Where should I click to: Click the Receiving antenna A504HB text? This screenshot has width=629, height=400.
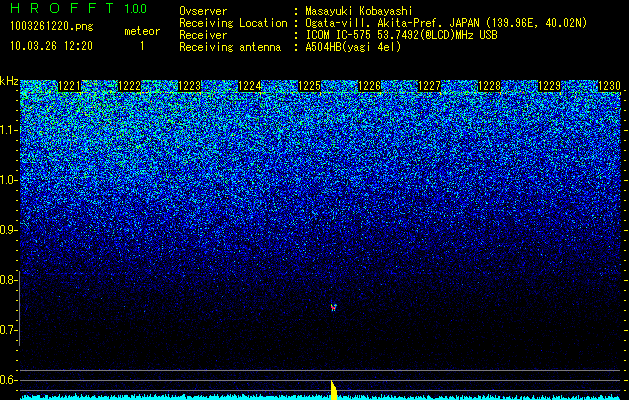[290, 47]
